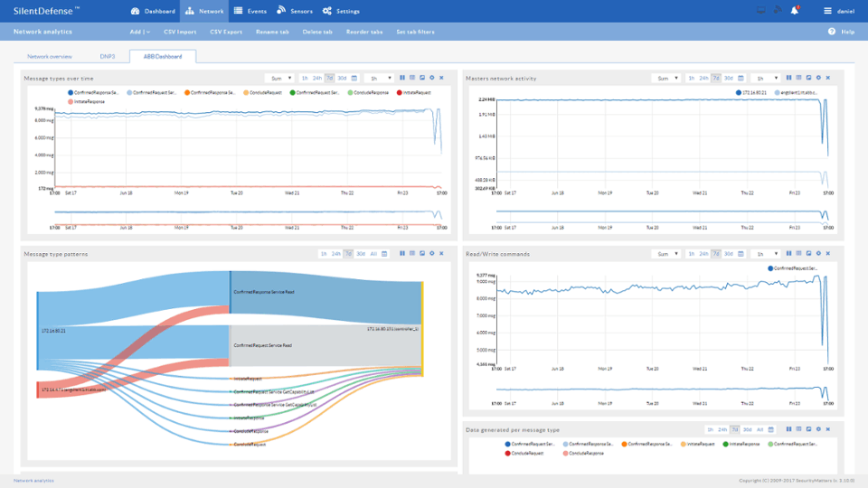868x488 pixels.
Task: Click the notifications bell icon
Action: (794, 11)
